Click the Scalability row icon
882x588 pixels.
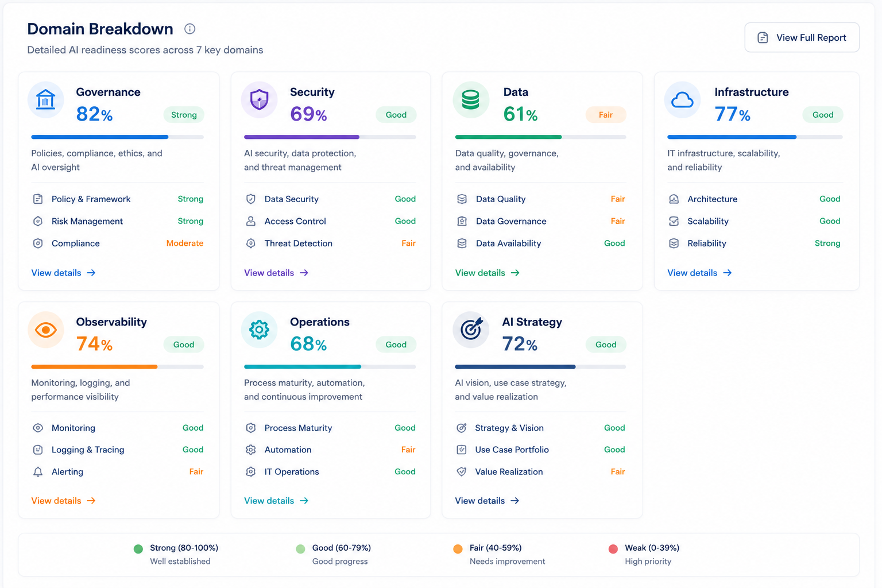click(674, 221)
